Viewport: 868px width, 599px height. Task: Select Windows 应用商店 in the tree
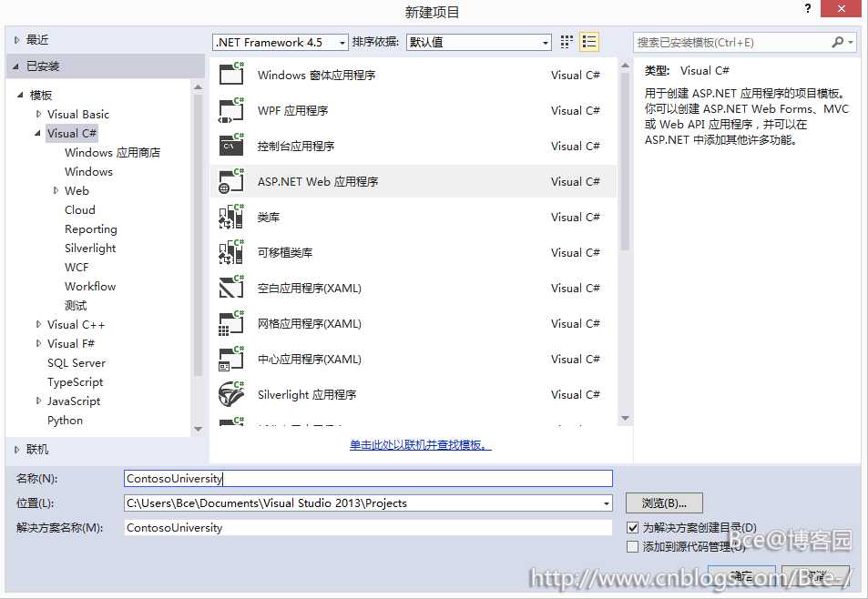[112, 152]
